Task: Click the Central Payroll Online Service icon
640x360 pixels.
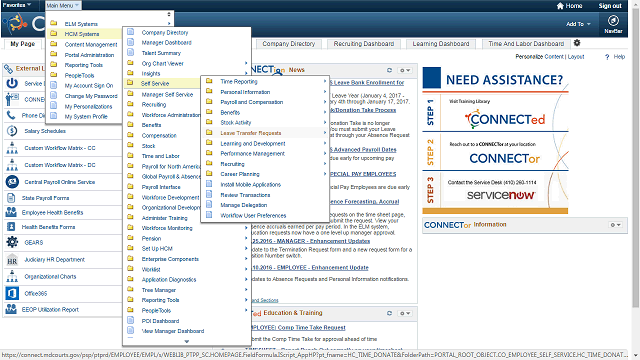Action: [x=12, y=182]
